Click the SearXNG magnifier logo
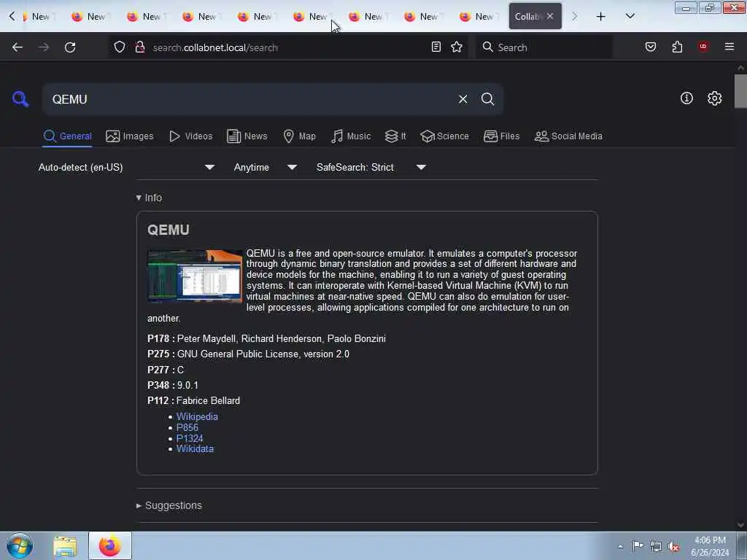Image resolution: width=747 pixels, height=560 pixels. (20, 99)
